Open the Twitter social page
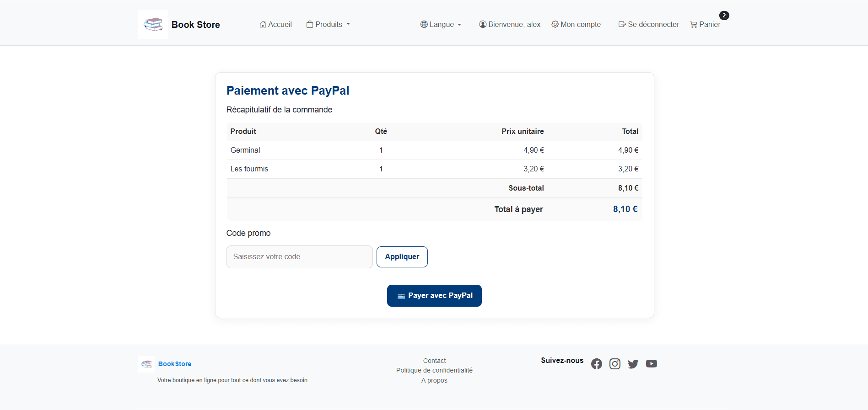 click(633, 364)
